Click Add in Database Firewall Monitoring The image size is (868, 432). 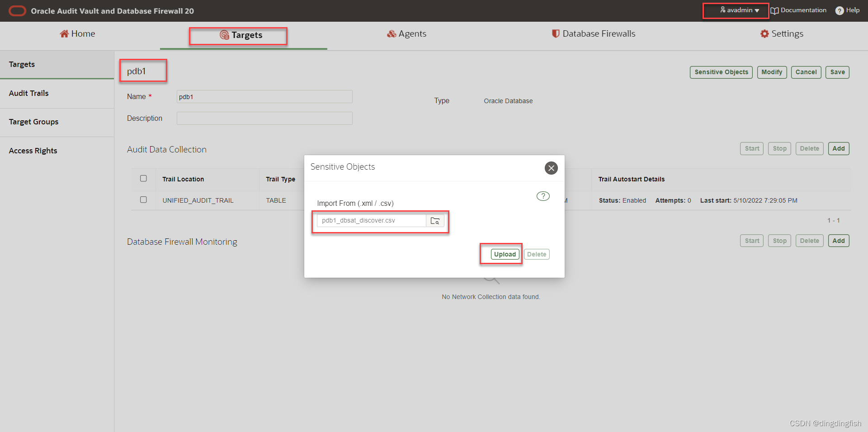tap(839, 241)
